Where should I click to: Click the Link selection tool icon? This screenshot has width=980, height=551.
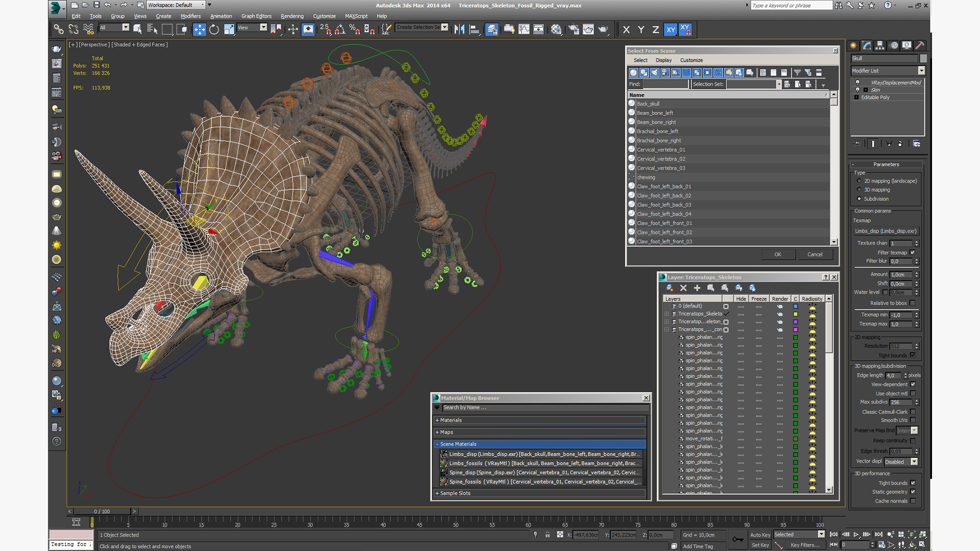point(59,30)
